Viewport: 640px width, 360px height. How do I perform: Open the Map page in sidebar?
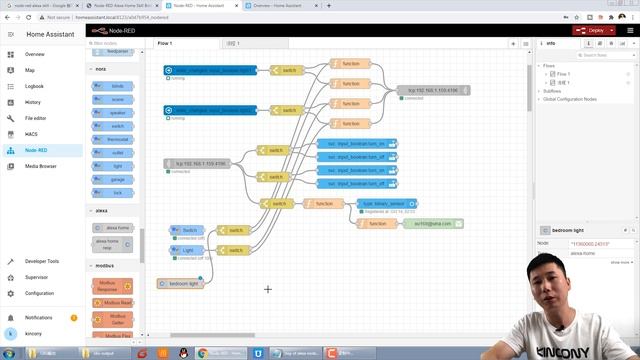point(29,70)
